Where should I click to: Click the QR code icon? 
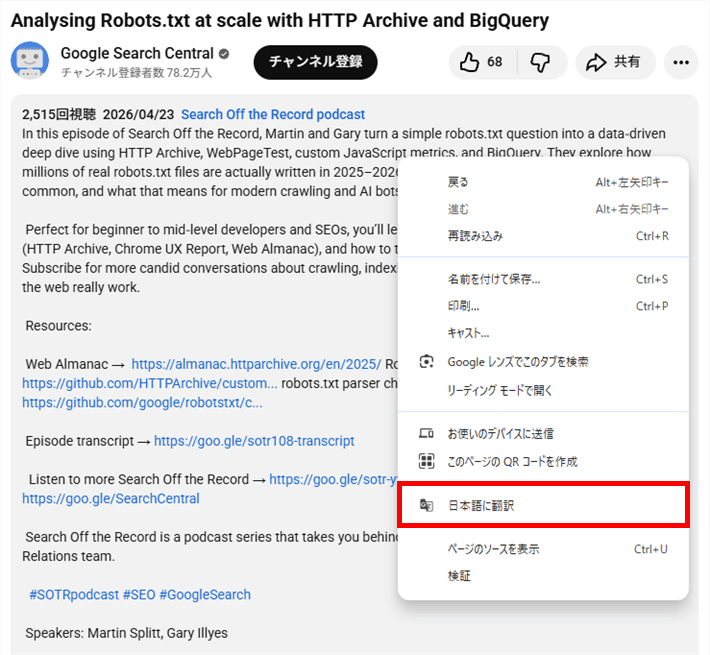click(427, 461)
